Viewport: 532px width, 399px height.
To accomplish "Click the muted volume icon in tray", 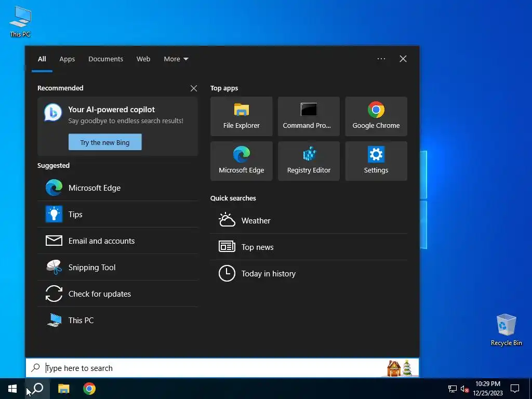I will 464,389.
